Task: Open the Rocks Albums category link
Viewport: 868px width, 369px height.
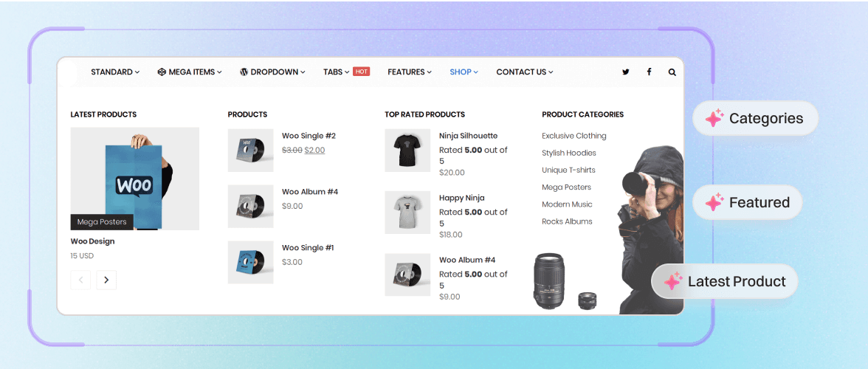Action: pyautogui.click(x=567, y=221)
